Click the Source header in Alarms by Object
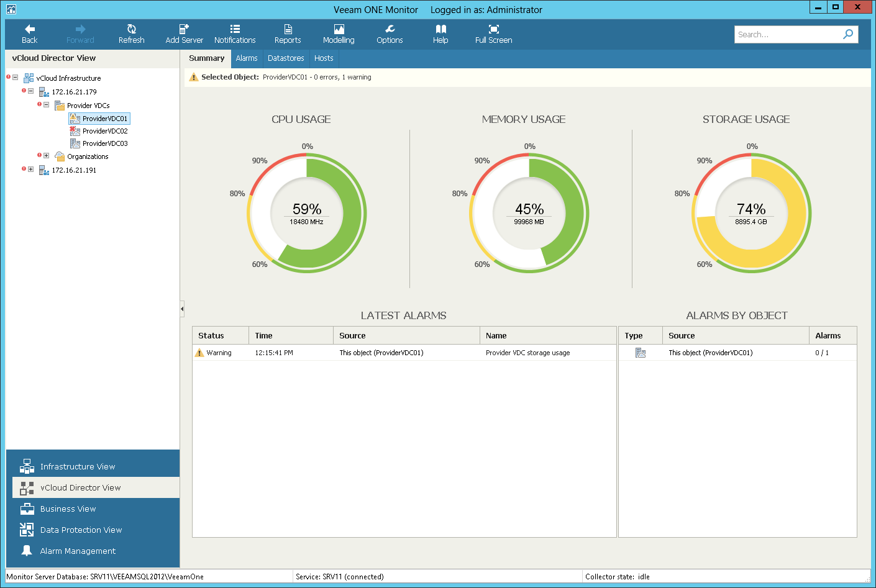This screenshot has height=588, width=876. tap(736, 335)
